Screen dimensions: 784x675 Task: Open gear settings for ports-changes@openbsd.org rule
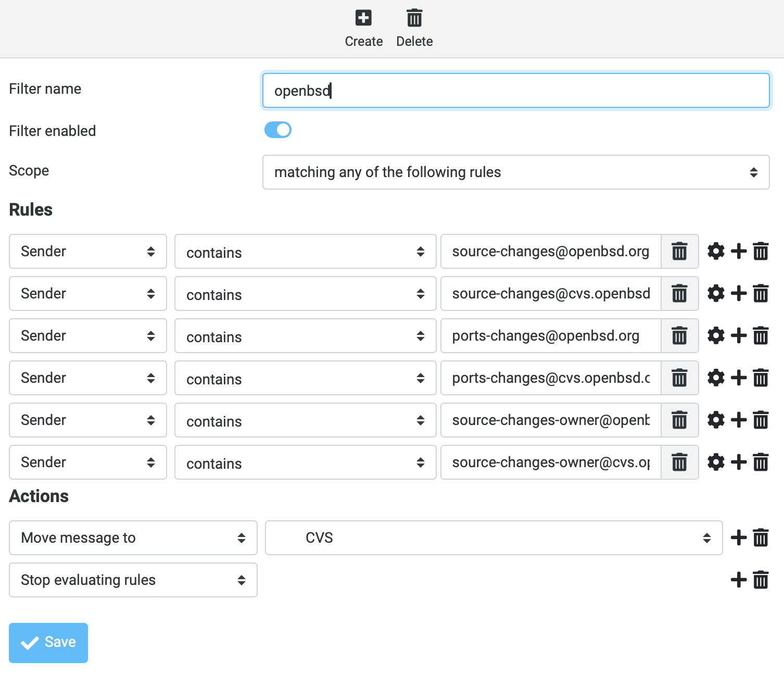[x=716, y=335]
